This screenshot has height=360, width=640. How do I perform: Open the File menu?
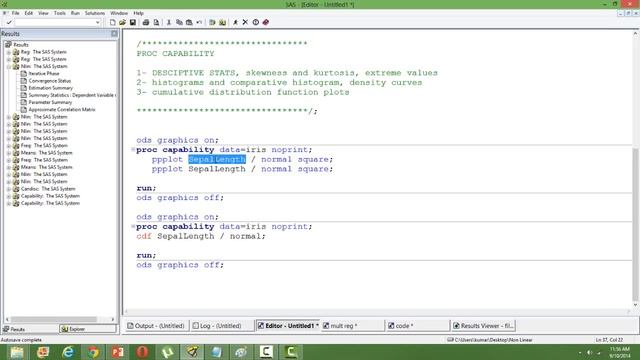coord(16,13)
